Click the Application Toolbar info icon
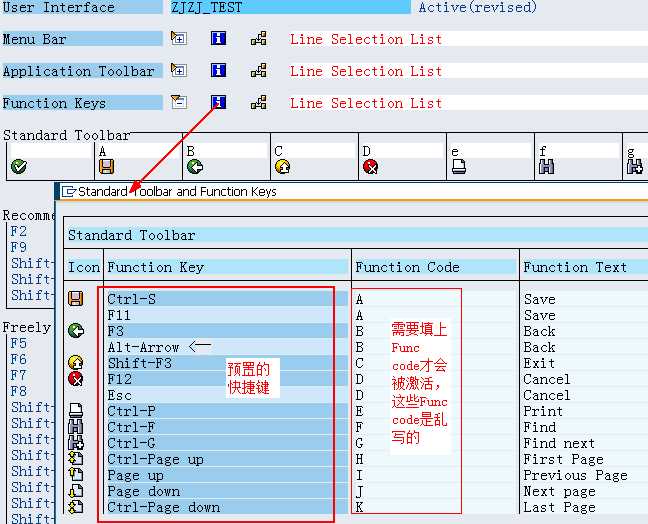This screenshot has height=524, width=648. [x=218, y=71]
